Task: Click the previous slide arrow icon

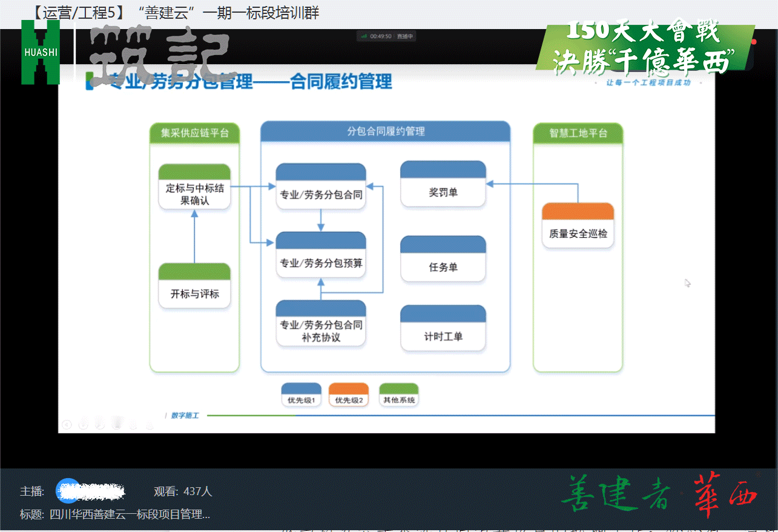Action: coord(67,424)
